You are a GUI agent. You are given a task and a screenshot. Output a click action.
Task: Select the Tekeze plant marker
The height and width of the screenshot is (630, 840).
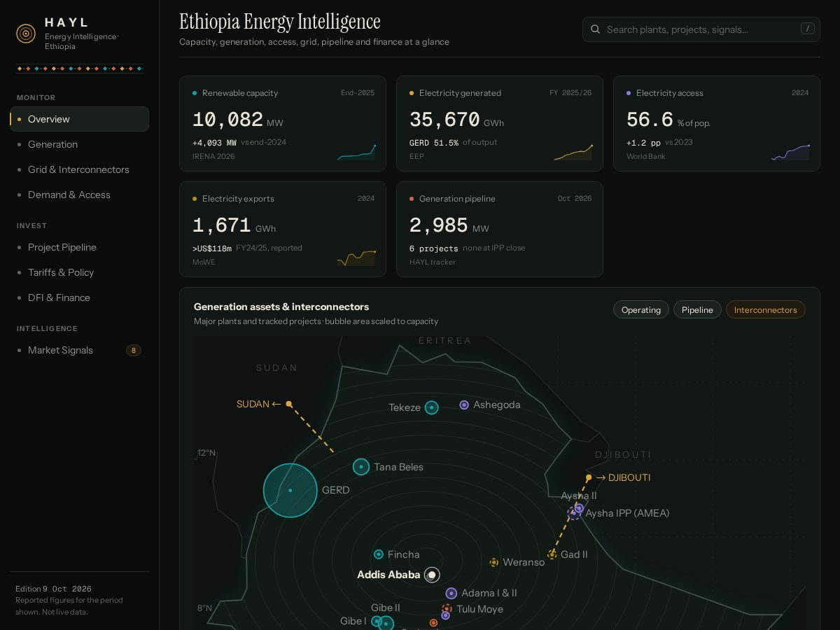(432, 407)
